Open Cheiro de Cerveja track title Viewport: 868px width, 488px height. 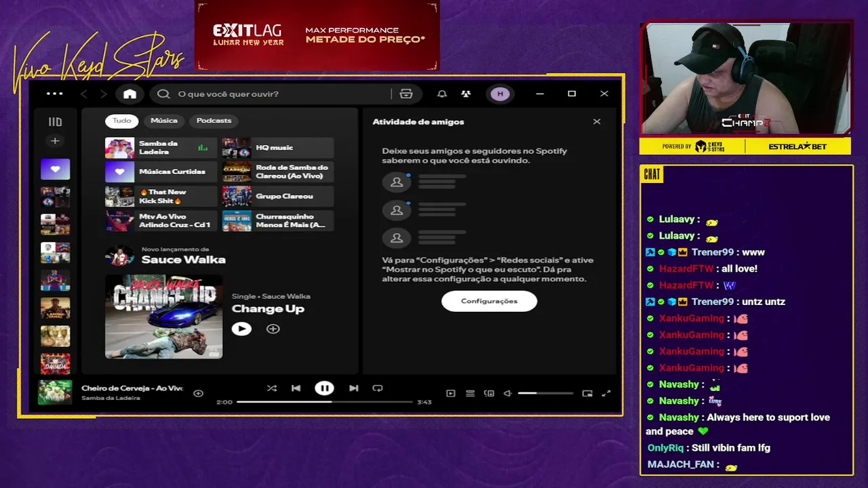[132, 388]
